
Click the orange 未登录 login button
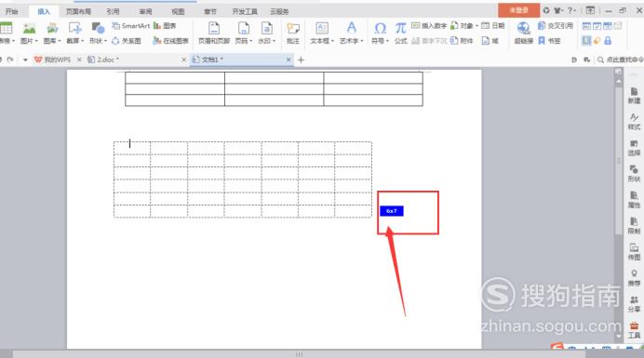(518, 10)
